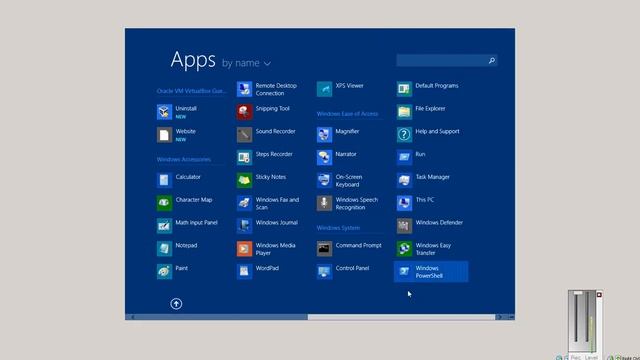Open Windows Speech Recognition icon
This screenshot has height=360, width=640.
[x=324, y=203]
